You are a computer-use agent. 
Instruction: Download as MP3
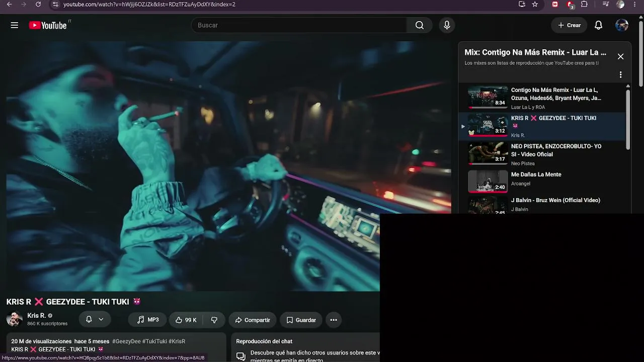[147, 320]
